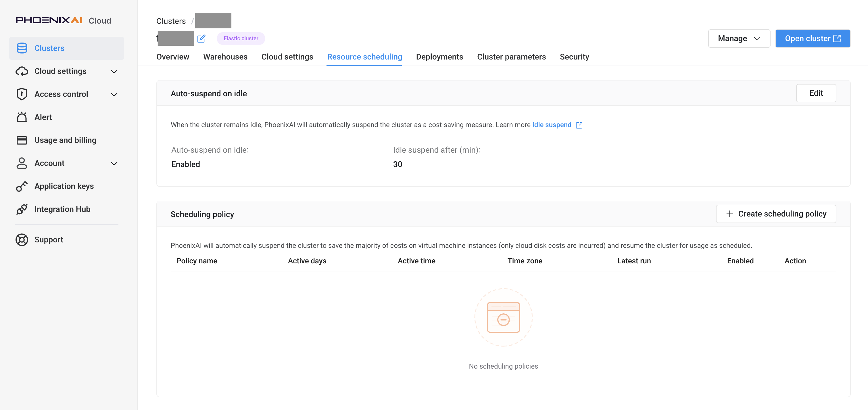Click the No scheduling policies text
The image size is (868, 410).
click(x=504, y=366)
